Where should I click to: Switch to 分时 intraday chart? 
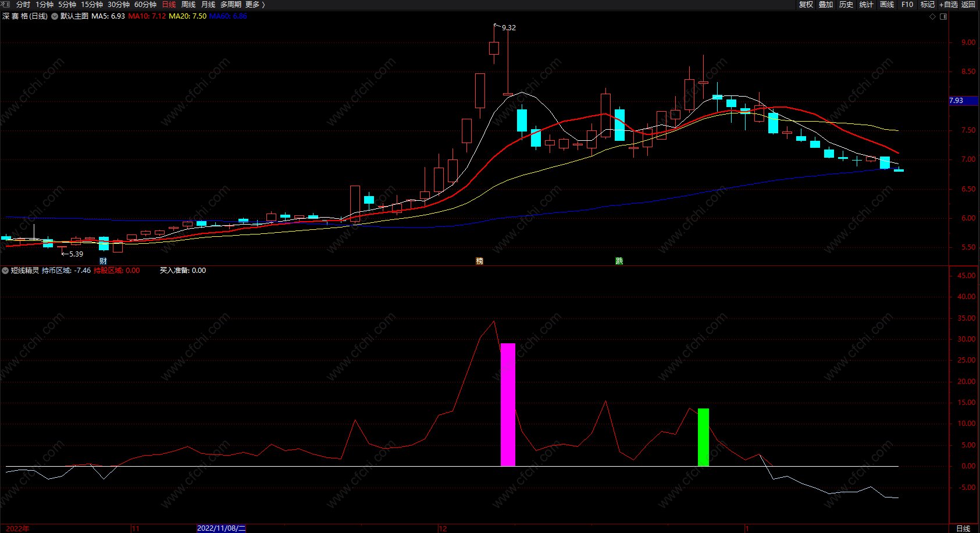(x=23, y=5)
